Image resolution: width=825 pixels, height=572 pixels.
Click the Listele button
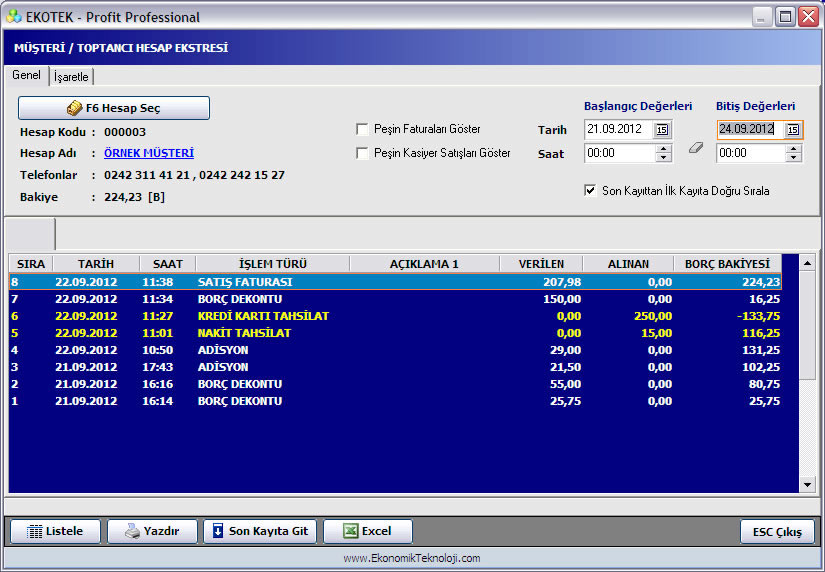pos(55,531)
